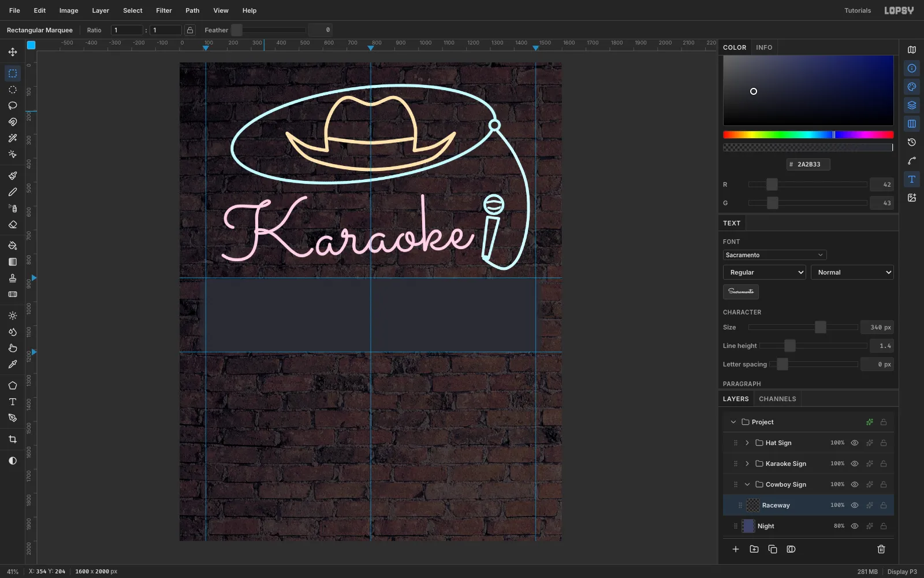The width and height of the screenshot is (924, 578).
Task: Select the Gradient tool
Action: (x=13, y=262)
